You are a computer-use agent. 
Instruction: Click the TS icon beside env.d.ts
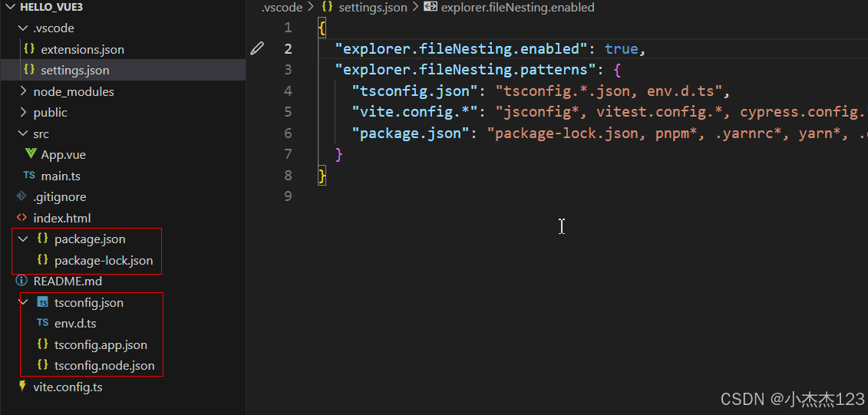(x=43, y=323)
